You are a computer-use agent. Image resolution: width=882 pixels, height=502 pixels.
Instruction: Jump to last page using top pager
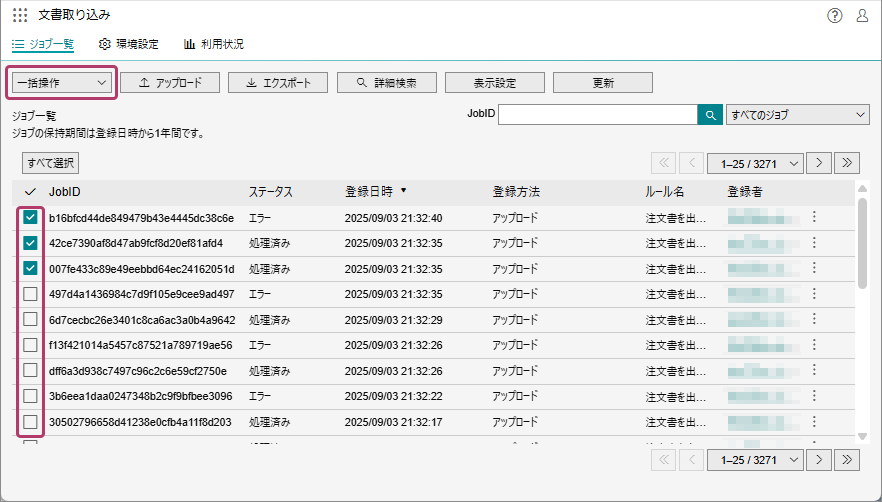tap(848, 162)
